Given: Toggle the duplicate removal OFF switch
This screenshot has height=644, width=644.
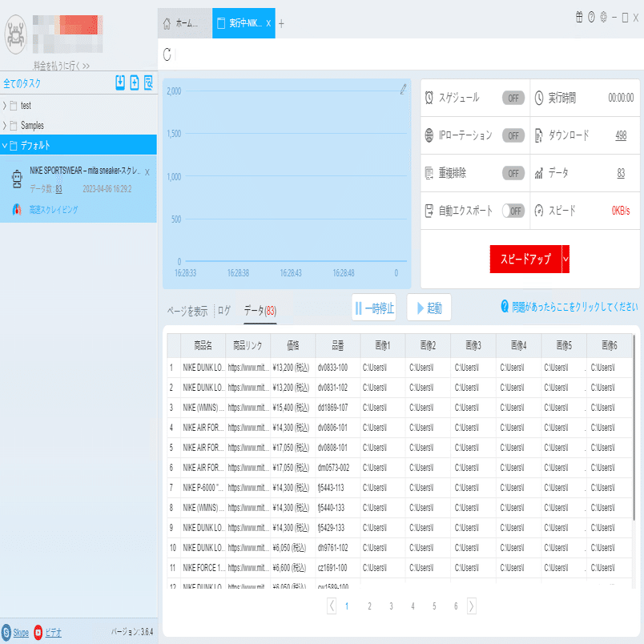Looking at the screenshot, I should click(x=513, y=173).
